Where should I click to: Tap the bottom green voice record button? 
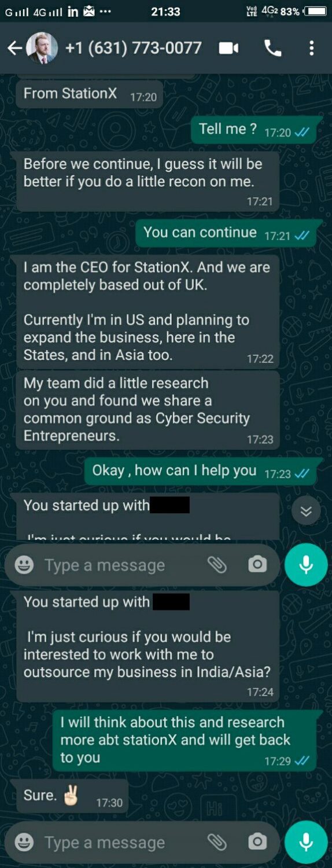306,843
